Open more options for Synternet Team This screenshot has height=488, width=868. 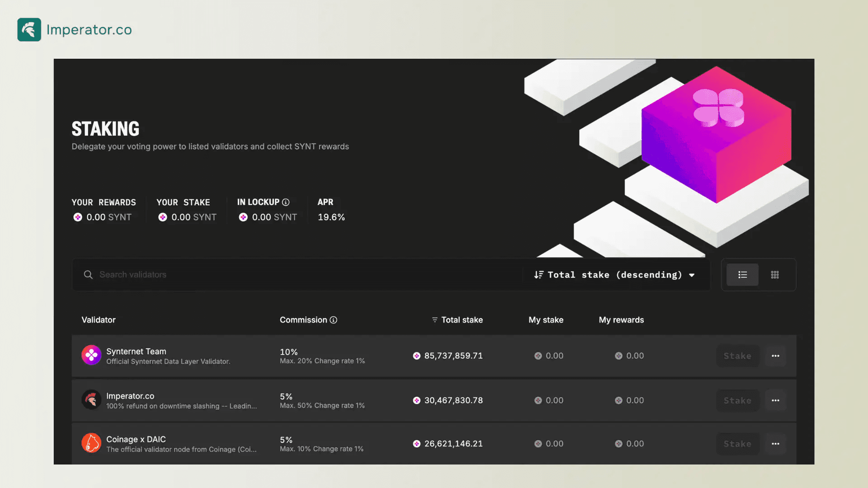(x=775, y=356)
